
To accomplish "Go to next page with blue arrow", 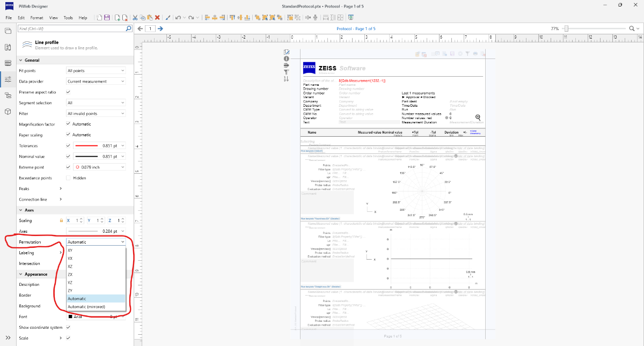I will pyautogui.click(x=160, y=28).
